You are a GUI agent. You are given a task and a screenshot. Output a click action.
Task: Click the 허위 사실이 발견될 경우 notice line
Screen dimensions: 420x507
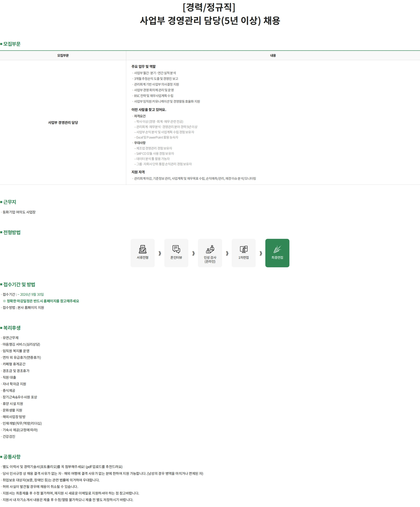[40, 486]
